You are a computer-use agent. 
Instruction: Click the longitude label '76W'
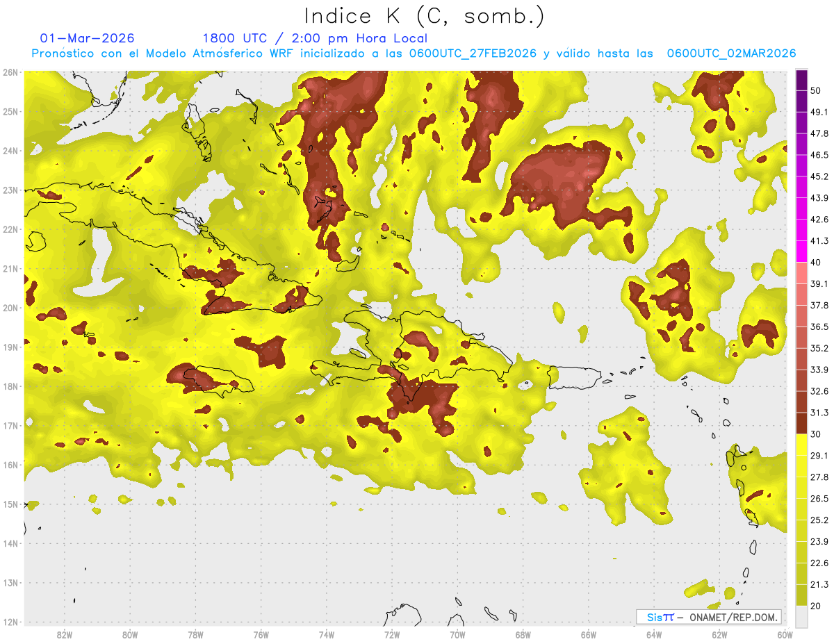(x=261, y=635)
